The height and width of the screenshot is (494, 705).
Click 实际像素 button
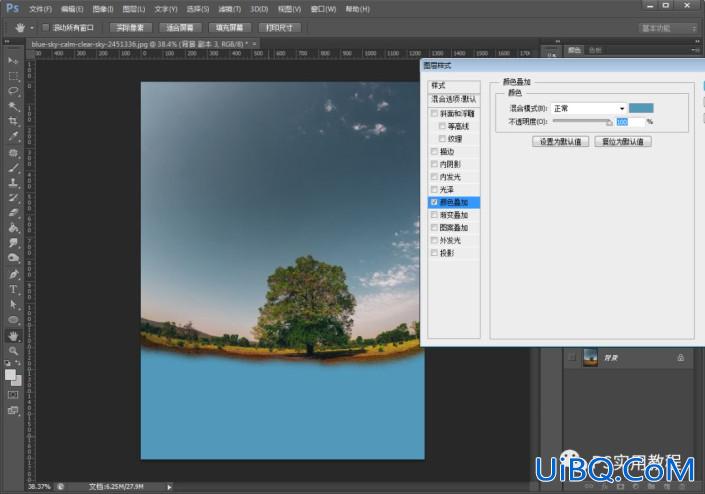click(x=130, y=28)
